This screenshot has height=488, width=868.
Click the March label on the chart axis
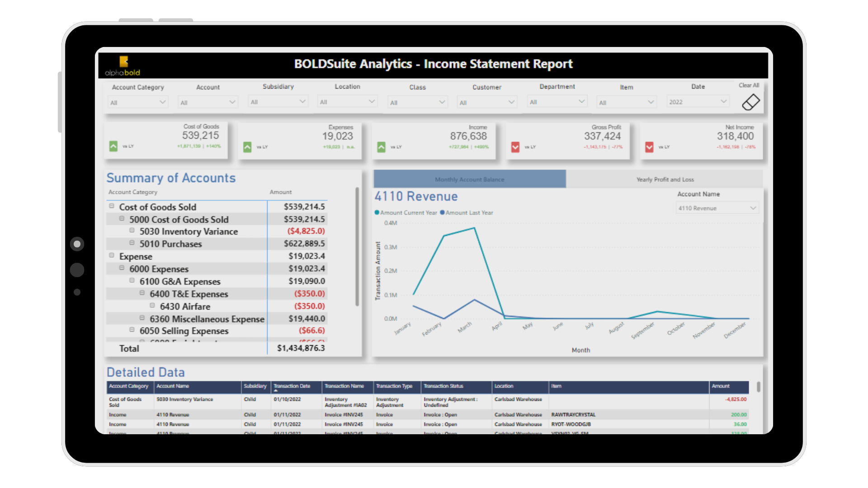pos(465,327)
